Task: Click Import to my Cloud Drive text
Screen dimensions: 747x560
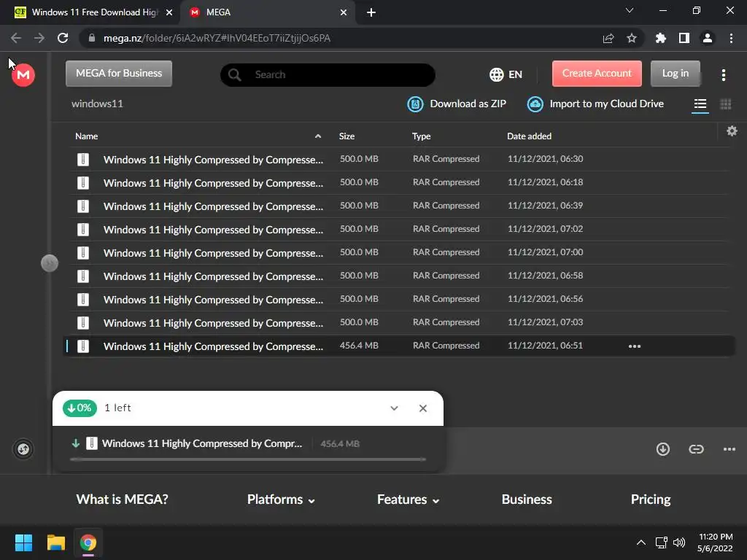Action: pos(606,104)
